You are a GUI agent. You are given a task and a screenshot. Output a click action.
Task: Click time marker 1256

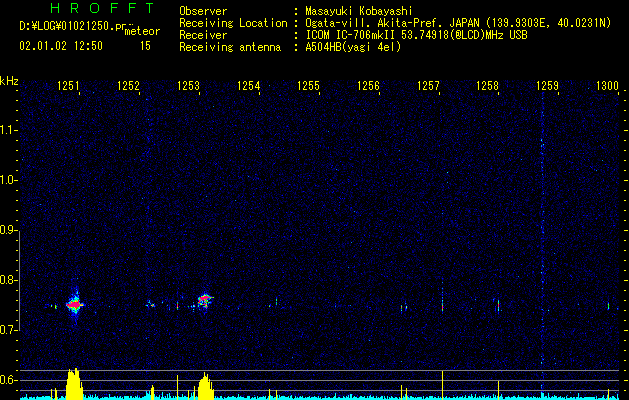point(368,85)
